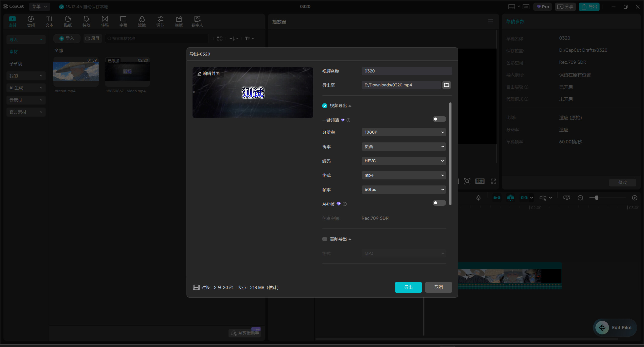The width and height of the screenshot is (644, 347).
Task: Click the 编辑封面 edit cover pencil icon
Action: [199, 74]
